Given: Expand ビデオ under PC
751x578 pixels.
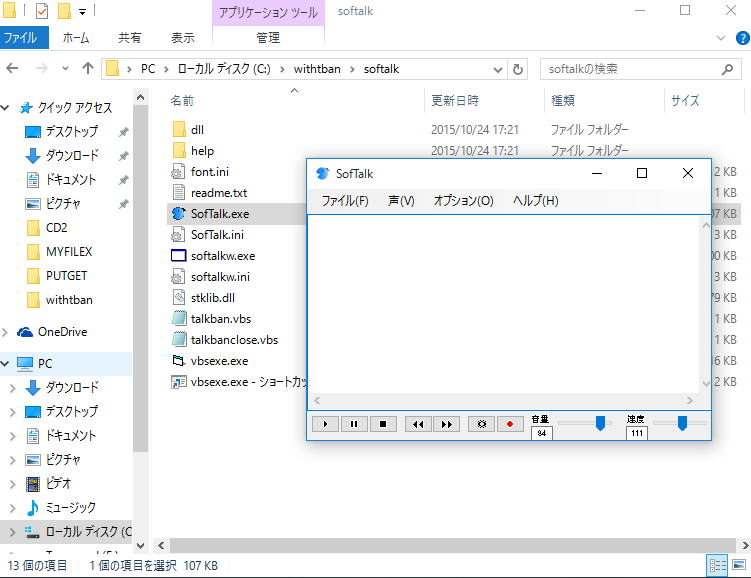Looking at the screenshot, I should (x=13, y=484).
